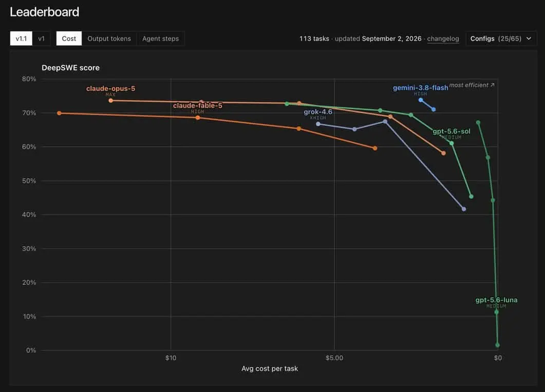The height and width of the screenshot is (392, 545).
Task: Click the claude-opus-5 MAX data point
Action: [x=111, y=101]
